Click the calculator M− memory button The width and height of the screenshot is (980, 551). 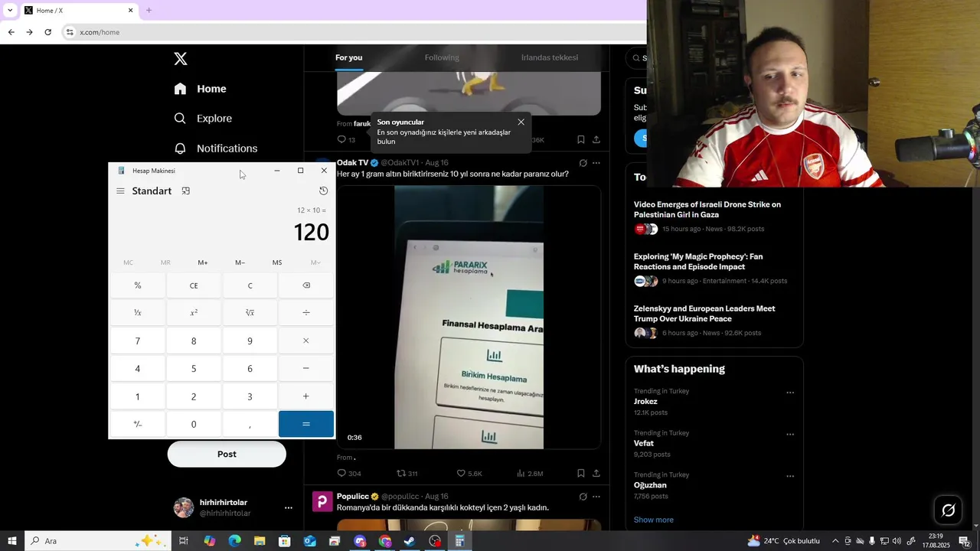[x=240, y=262]
